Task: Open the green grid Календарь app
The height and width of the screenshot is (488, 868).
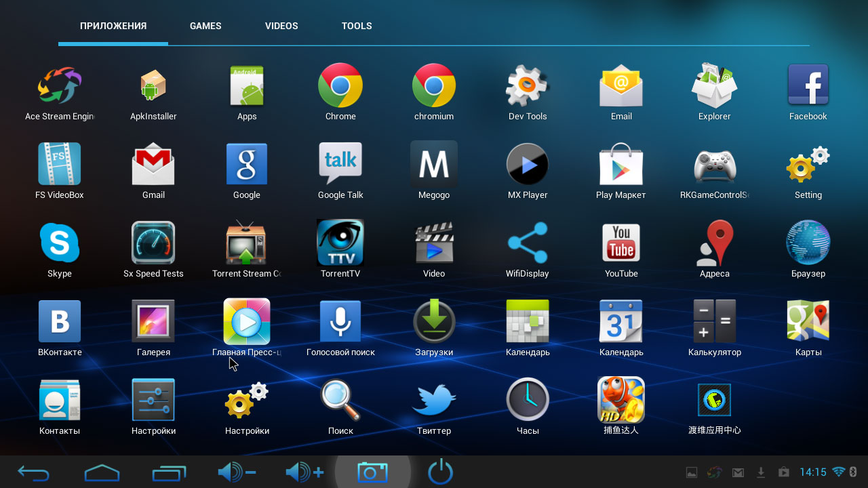Action: pos(528,321)
